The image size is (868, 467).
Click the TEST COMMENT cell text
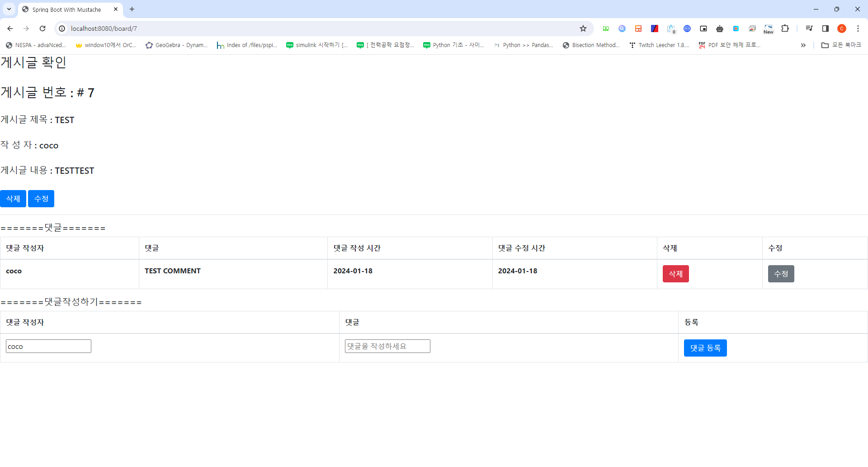[x=173, y=271]
